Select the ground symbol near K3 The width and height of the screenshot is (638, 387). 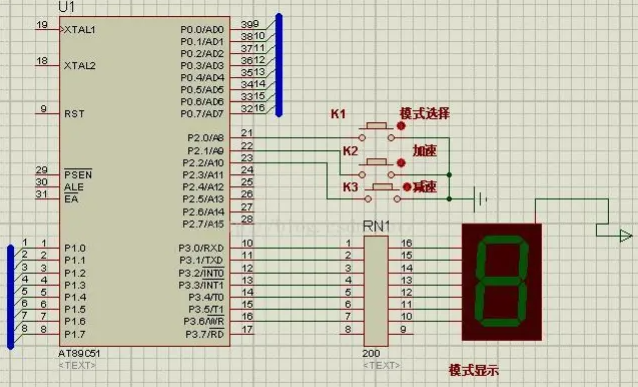(480, 199)
